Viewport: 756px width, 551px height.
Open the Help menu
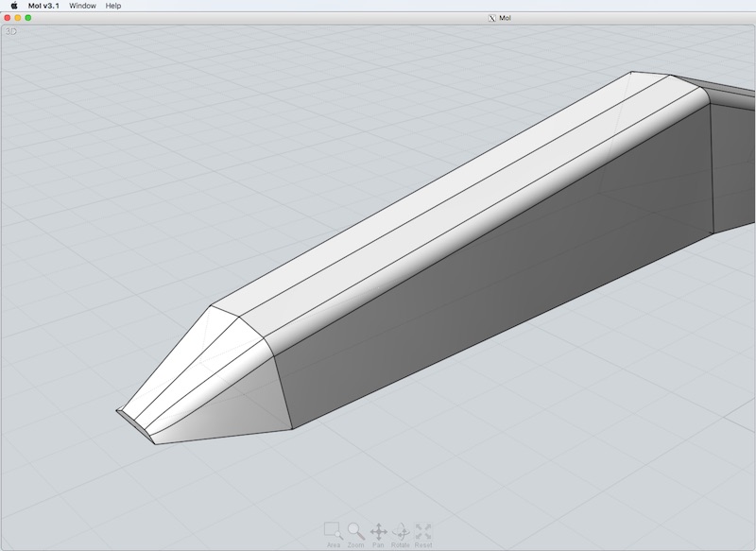point(113,6)
